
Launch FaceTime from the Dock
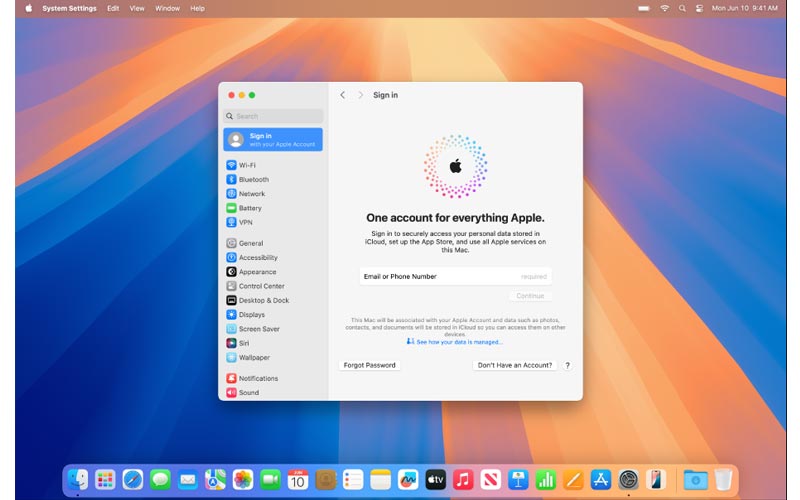tap(270, 480)
